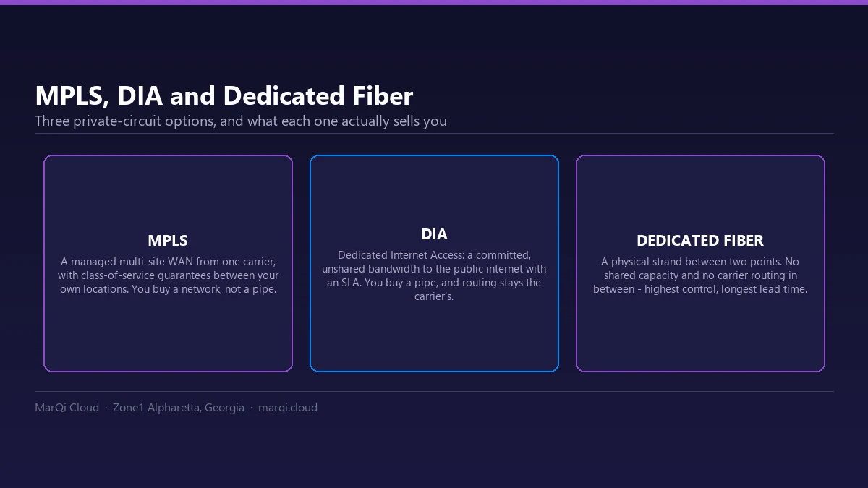Select the MPLS card description text

point(168,275)
